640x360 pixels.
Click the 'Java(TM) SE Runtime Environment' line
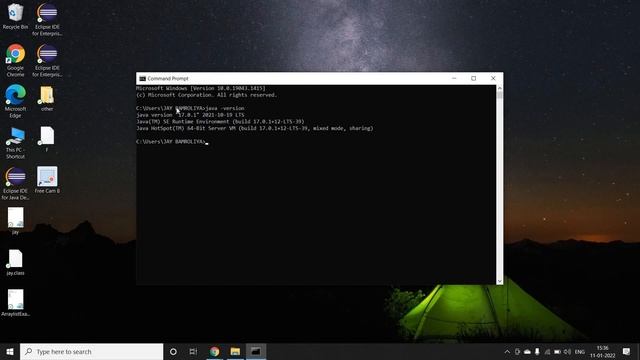point(220,122)
